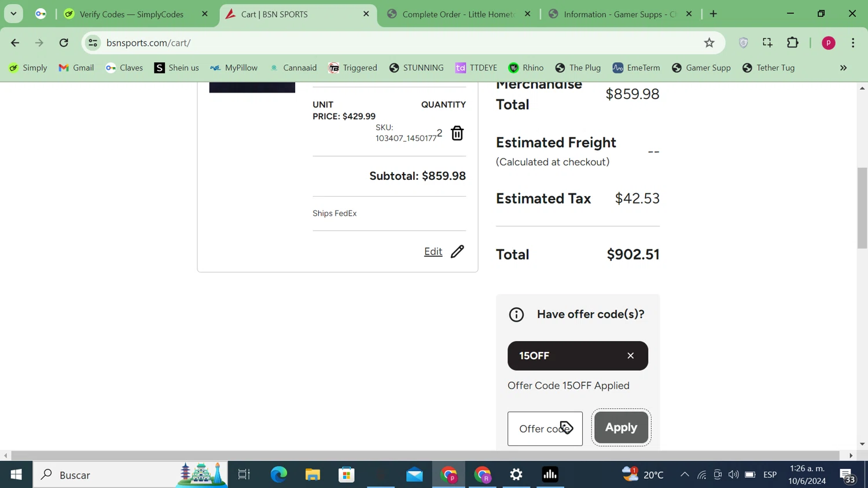Open The Plug bookmark
Viewport: 868px width, 488px height.
[x=578, y=68]
